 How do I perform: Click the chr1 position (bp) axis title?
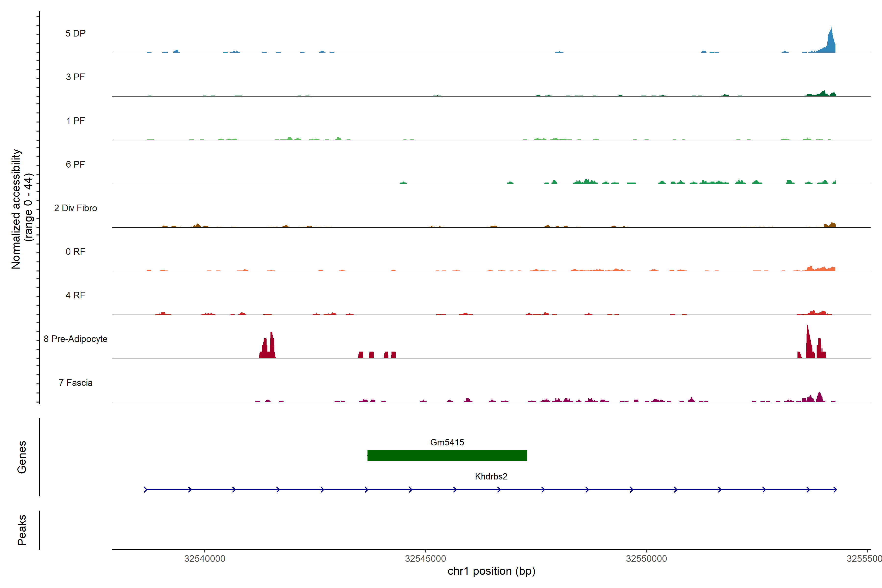tap(491, 571)
